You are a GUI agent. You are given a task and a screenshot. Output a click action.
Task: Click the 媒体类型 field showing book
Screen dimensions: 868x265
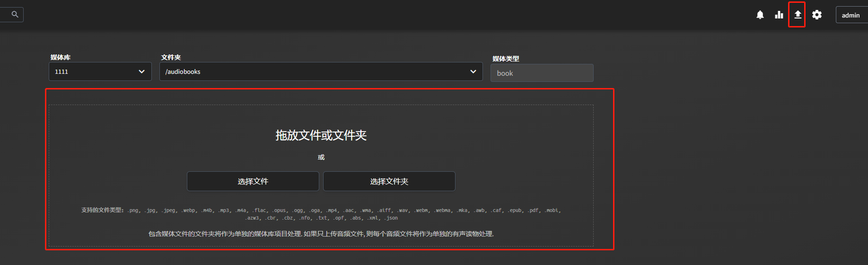[x=542, y=73]
